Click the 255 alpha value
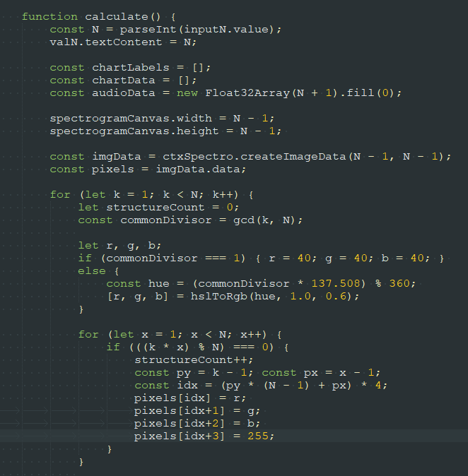Viewport: 468px width, 476px height. tap(259, 436)
